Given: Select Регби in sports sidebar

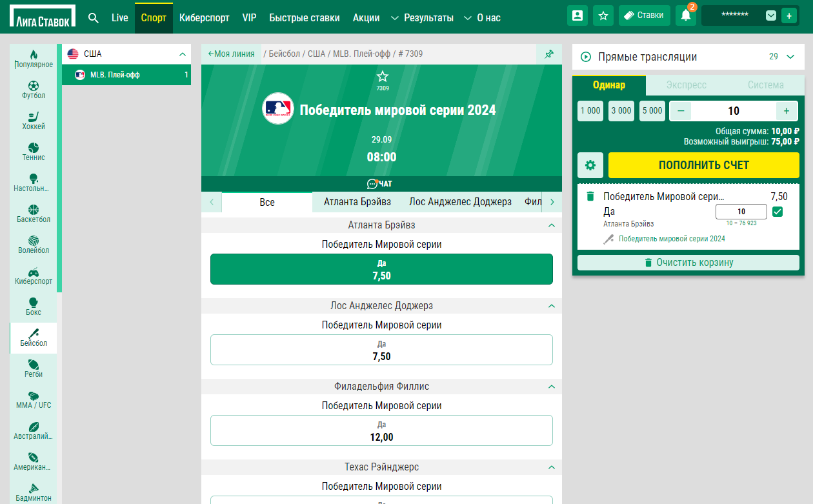Looking at the screenshot, I should pyautogui.click(x=34, y=368).
